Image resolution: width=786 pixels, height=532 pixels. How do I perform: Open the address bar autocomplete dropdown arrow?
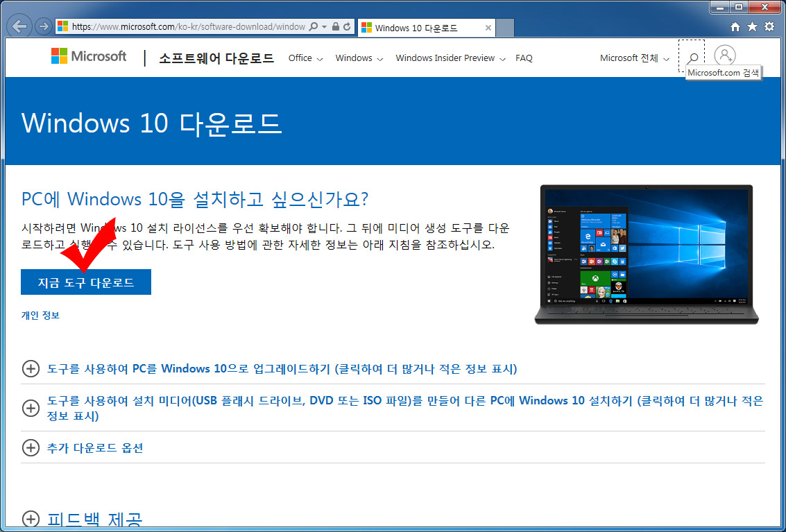[325, 26]
